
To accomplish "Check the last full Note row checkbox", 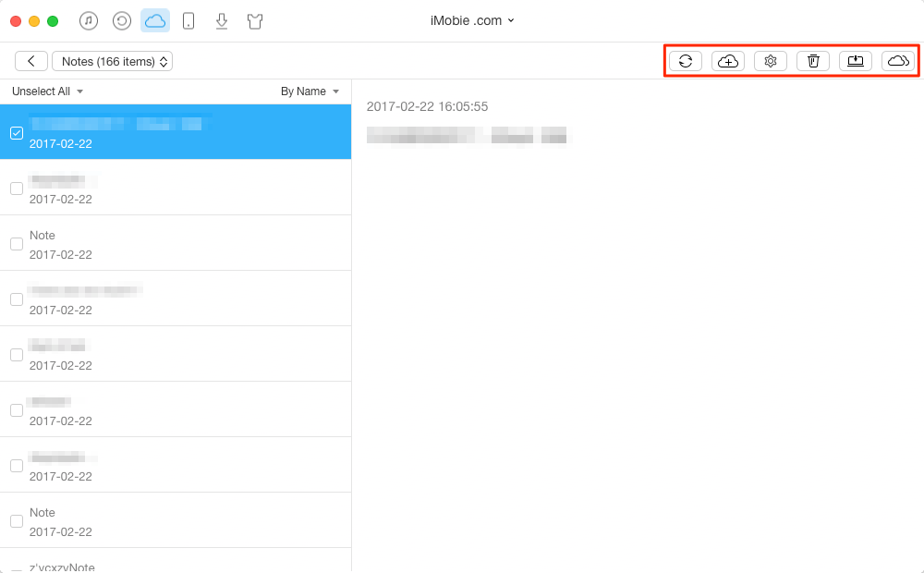I will tap(17, 520).
